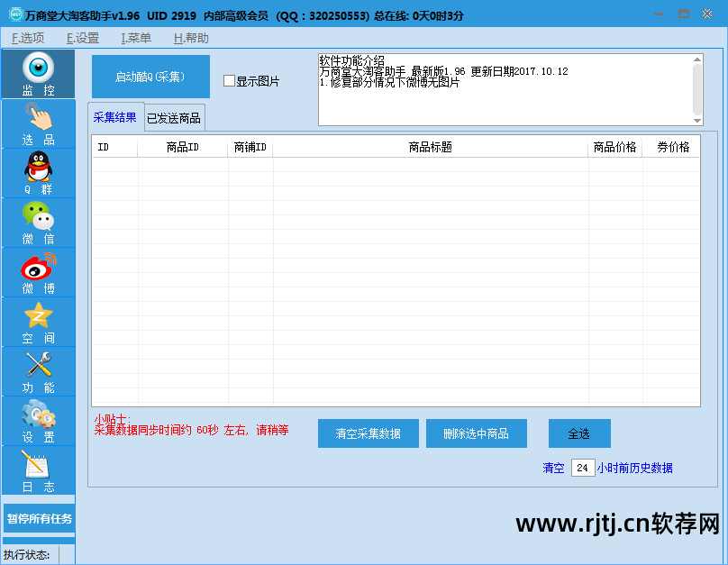This screenshot has height=565, width=728.
Task: Click the 全选 button
Action: tap(579, 433)
